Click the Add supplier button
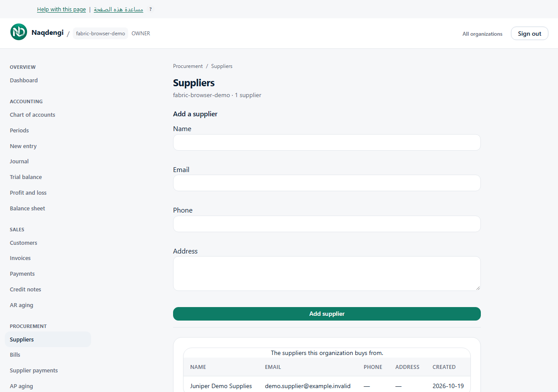 point(327,314)
